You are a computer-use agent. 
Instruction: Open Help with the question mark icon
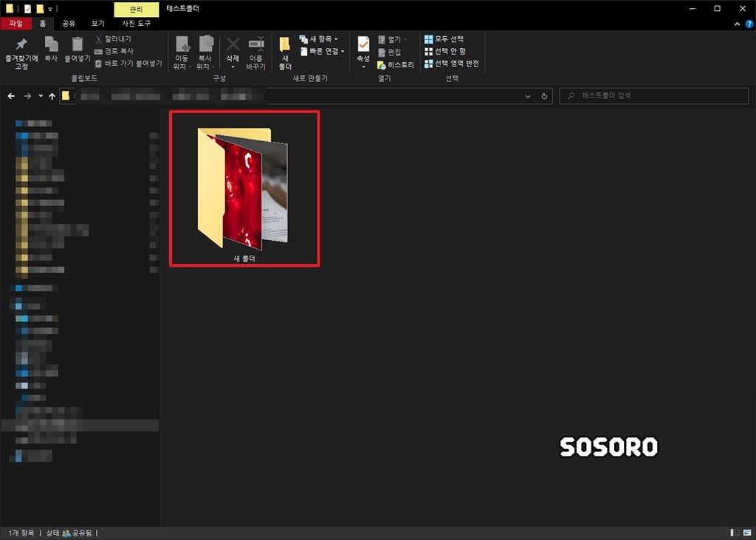[749, 24]
